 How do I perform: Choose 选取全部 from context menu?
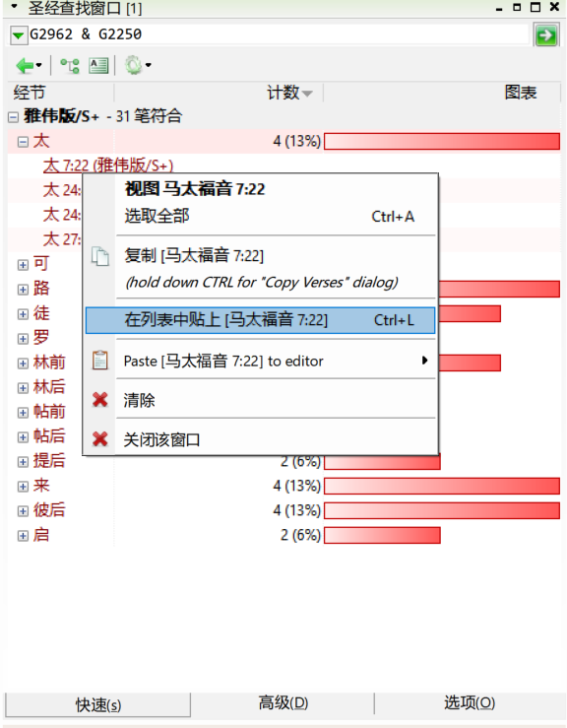coord(260,217)
